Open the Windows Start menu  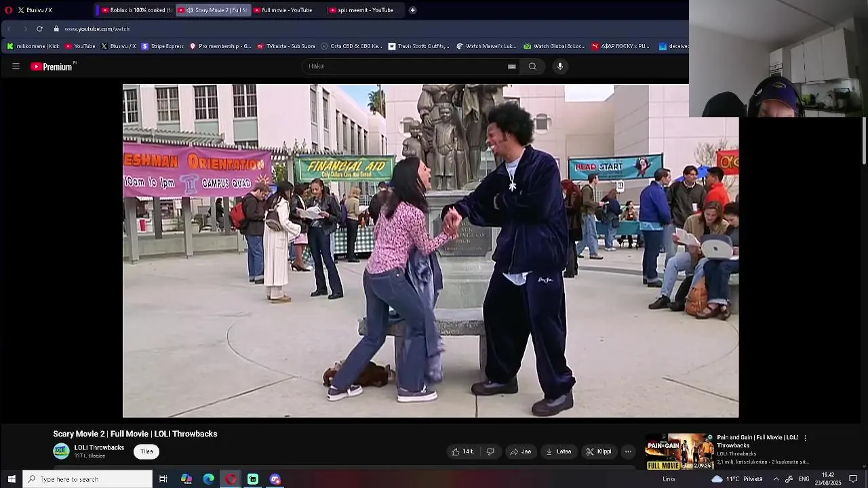[11, 479]
